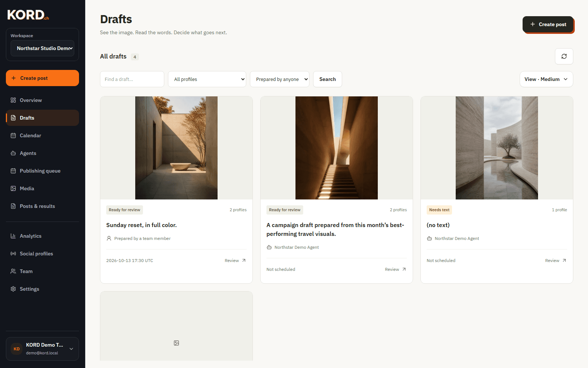Screen dimensions: 588x368
Task: Click the Overview grid icon in sidebar
Action: tap(13, 100)
